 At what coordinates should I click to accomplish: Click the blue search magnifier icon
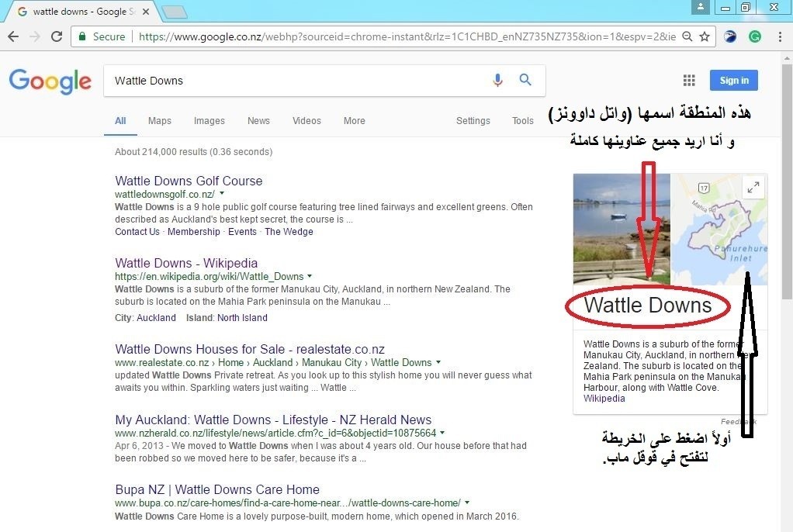(x=525, y=80)
